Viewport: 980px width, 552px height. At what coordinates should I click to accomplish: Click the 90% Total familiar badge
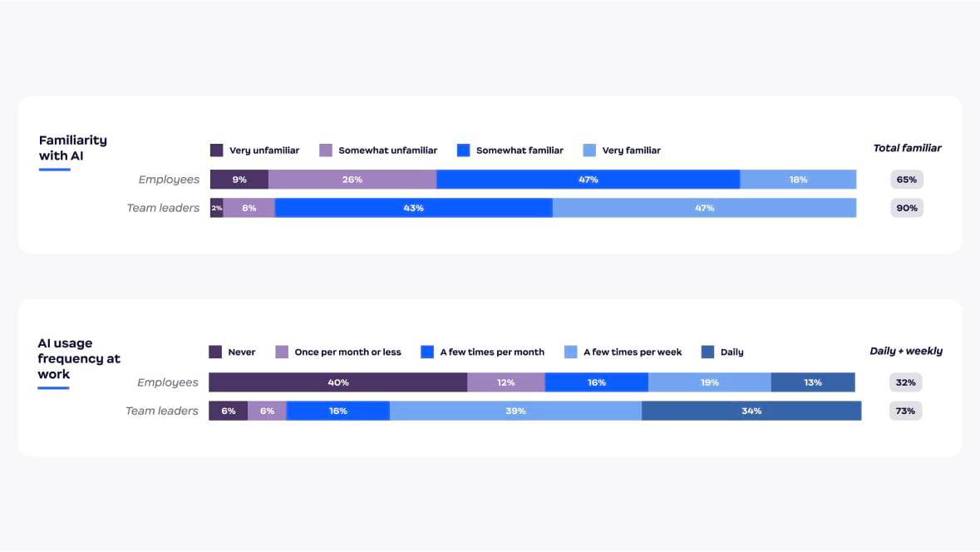point(907,208)
